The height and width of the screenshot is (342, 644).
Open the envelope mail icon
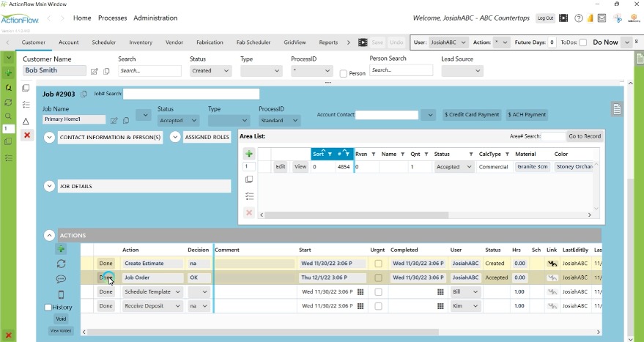pyautogui.click(x=602, y=18)
